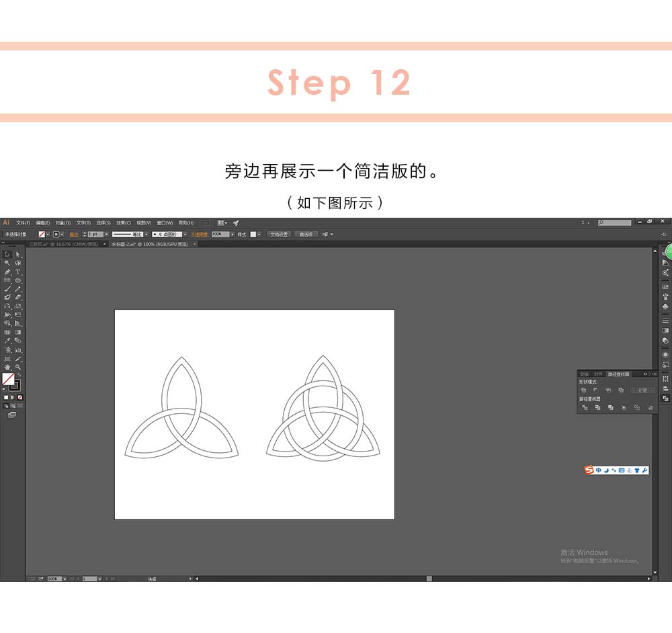The image size is (672, 633).
Task: Select the Direct Selection tool
Action: click(18, 255)
